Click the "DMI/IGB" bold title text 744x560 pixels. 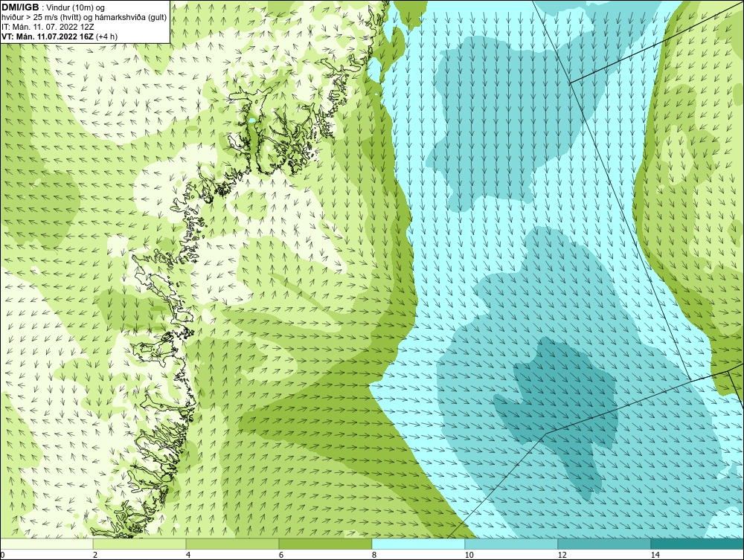click(21, 7)
